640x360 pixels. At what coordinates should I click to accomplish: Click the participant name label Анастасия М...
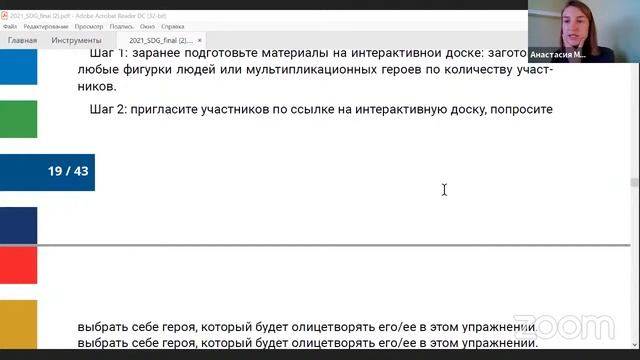coord(557,55)
